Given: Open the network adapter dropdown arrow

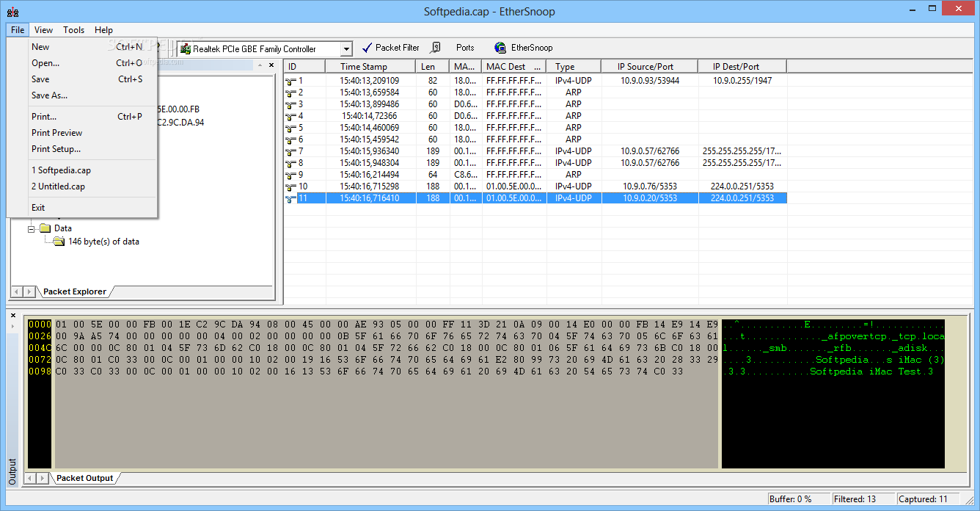Looking at the screenshot, I should click(346, 49).
